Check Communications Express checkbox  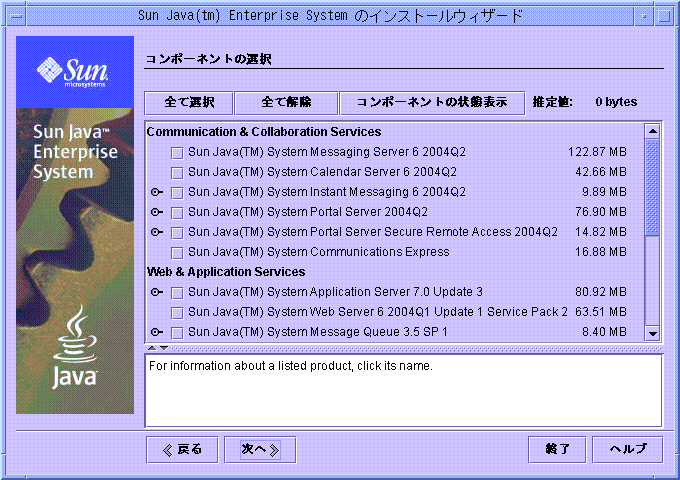[x=177, y=253]
